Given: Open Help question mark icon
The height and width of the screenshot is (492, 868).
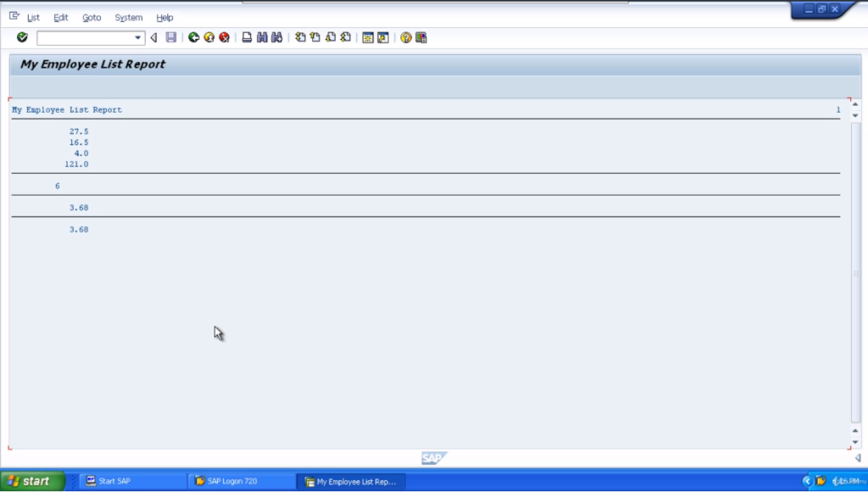Looking at the screenshot, I should click(x=406, y=37).
